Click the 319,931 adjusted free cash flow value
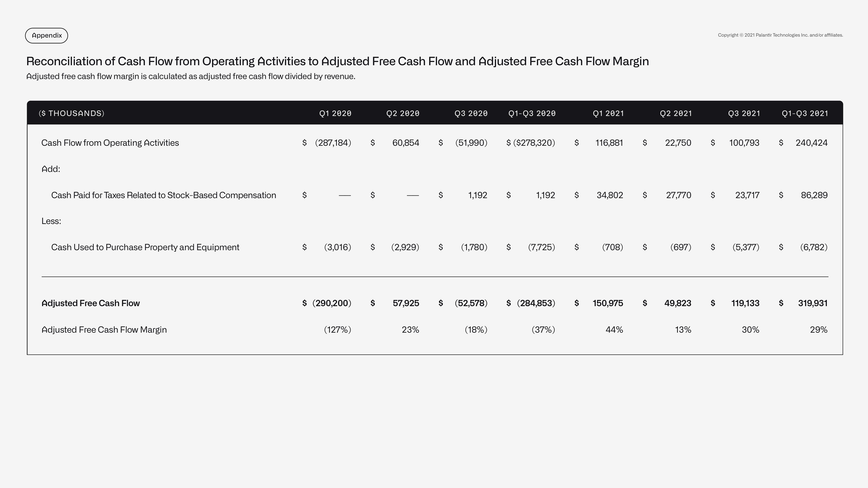This screenshot has width=868, height=488. pos(813,303)
